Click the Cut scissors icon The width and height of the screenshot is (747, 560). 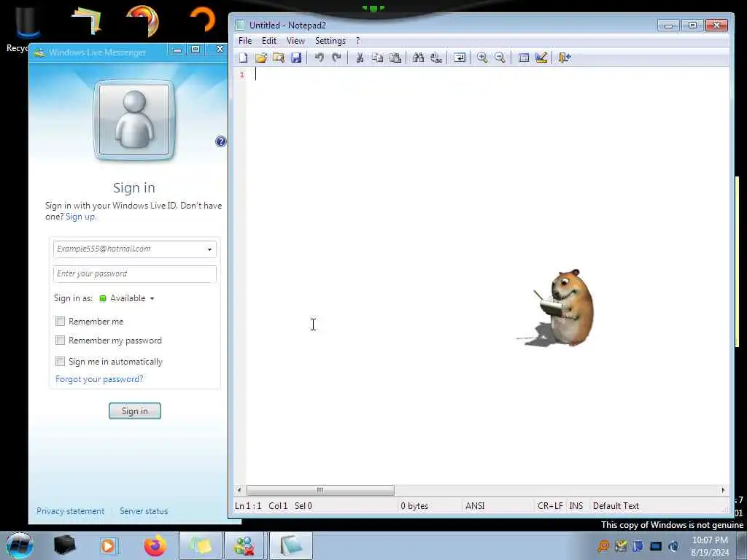tap(360, 58)
